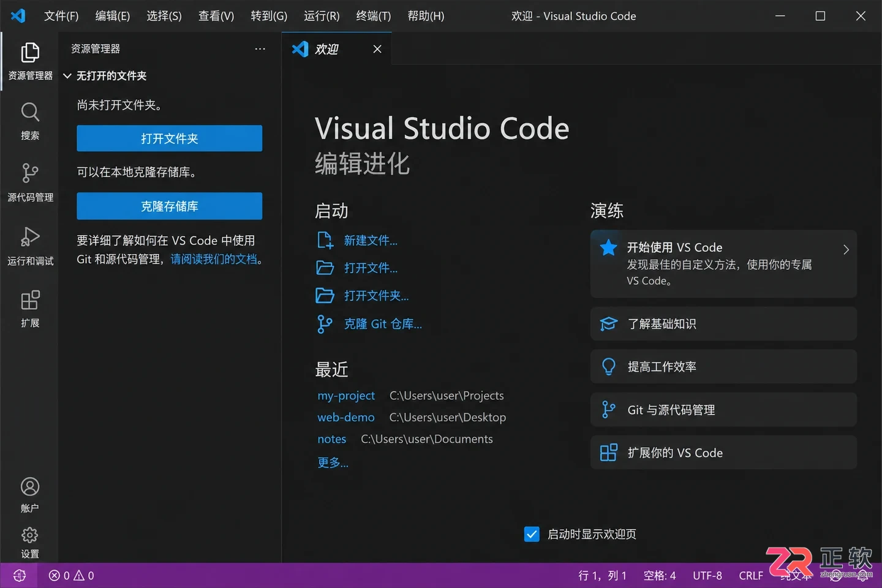The height and width of the screenshot is (588, 882).
Task: Click the path C:\Users\user\Desktop
Action: 448,417
